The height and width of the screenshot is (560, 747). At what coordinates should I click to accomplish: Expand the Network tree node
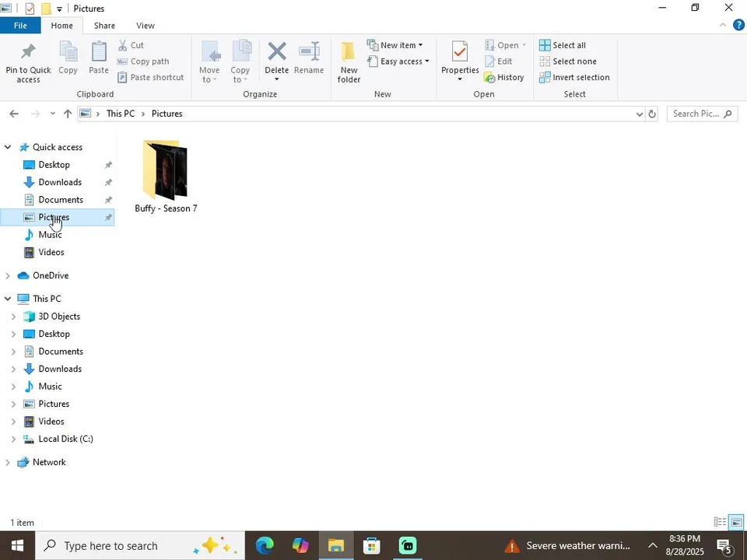(8, 462)
